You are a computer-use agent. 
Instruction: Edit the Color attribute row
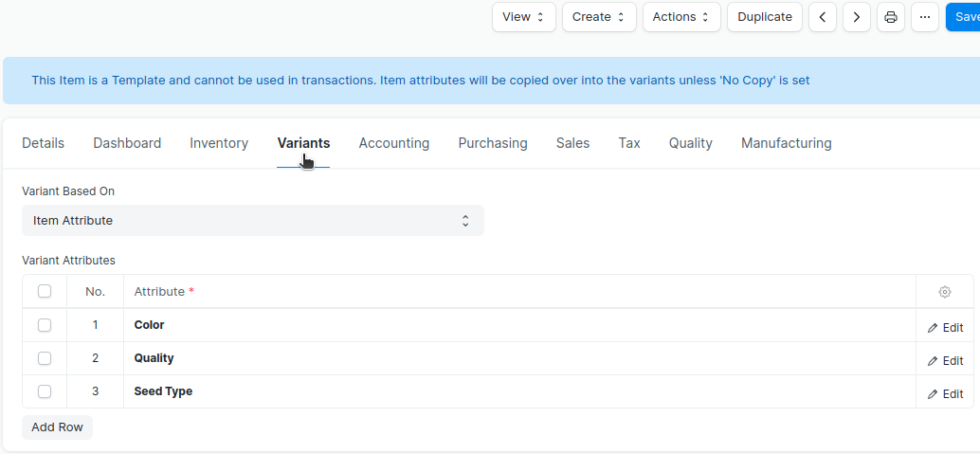pos(945,328)
